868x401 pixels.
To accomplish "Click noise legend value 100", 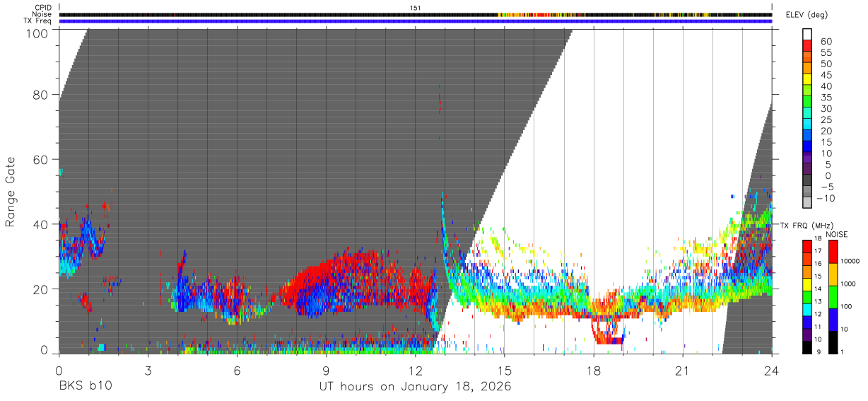I will (x=847, y=307).
